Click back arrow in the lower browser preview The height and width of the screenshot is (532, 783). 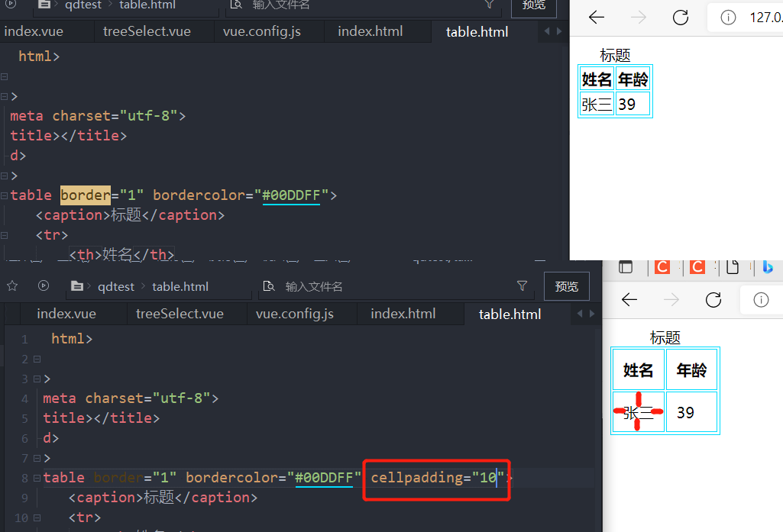629,300
